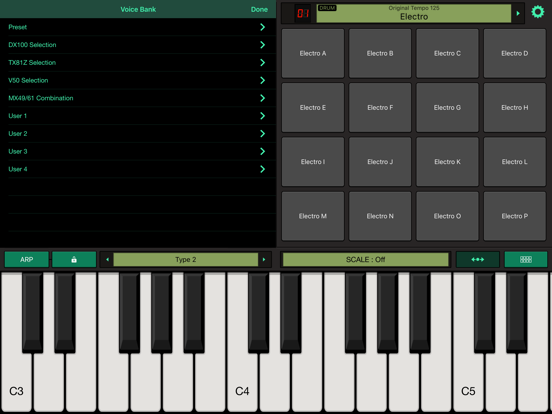552x414 pixels.
Task: Trigger the Electro B pad
Action: [x=380, y=53]
